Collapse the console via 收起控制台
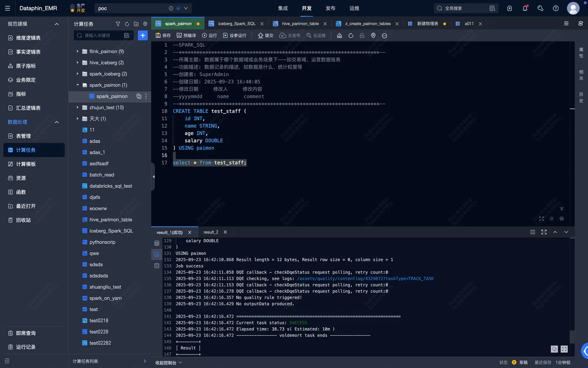Image resolution: width=588 pixels, height=368 pixels. point(169,363)
